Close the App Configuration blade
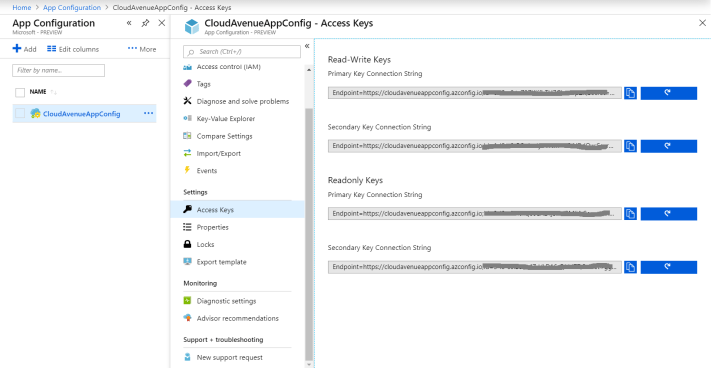Viewport: 715px width, 368px height. 161,23
